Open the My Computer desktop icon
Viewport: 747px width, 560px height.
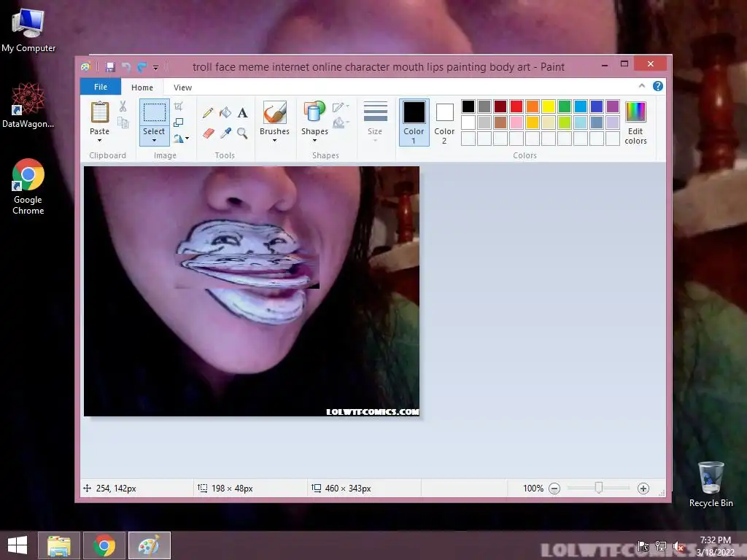tap(28, 31)
